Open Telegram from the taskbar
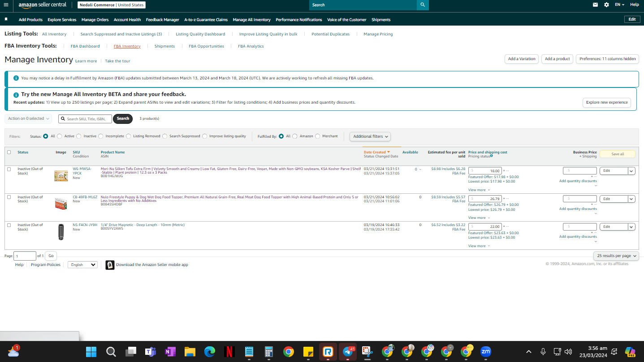 coord(347,352)
